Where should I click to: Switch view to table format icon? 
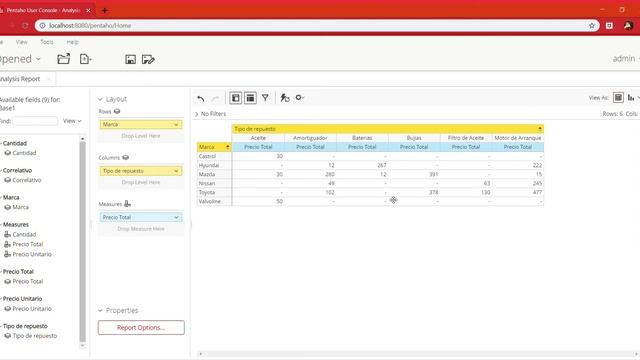point(618,98)
